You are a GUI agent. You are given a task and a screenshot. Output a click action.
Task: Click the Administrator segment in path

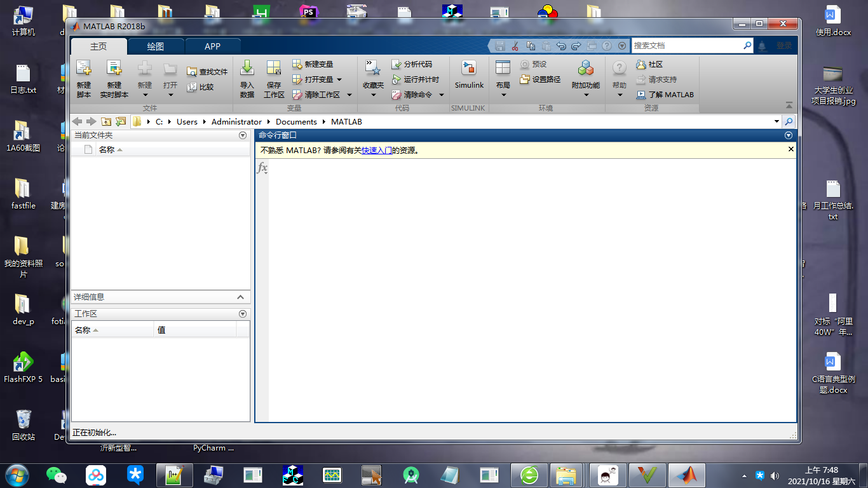(236, 121)
